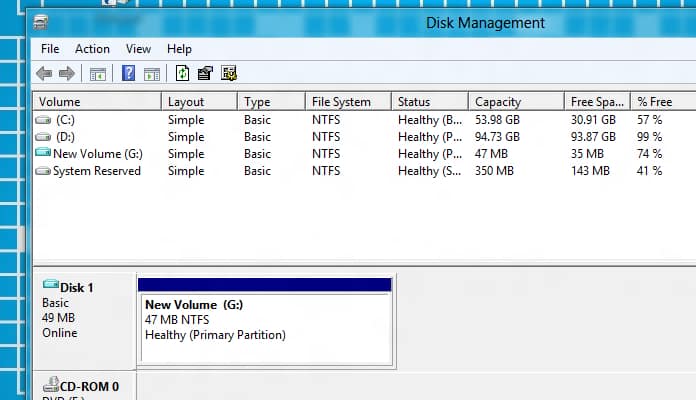Select the New Volume (G:) partition block
696x400 pixels.
(x=264, y=320)
